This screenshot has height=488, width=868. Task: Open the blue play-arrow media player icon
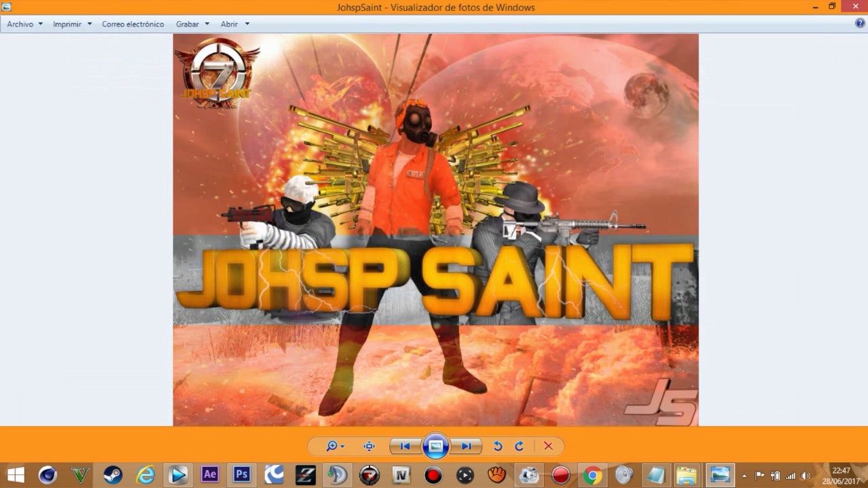[x=178, y=475]
